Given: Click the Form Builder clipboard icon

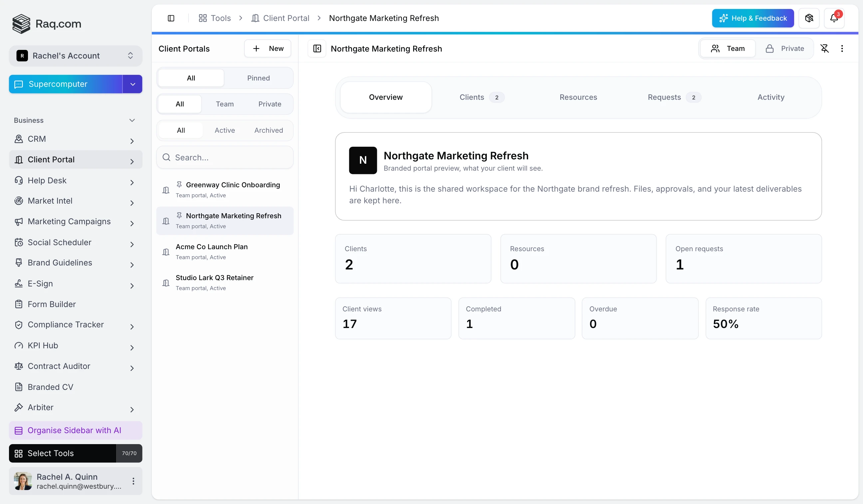Looking at the screenshot, I should pos(19,304).
